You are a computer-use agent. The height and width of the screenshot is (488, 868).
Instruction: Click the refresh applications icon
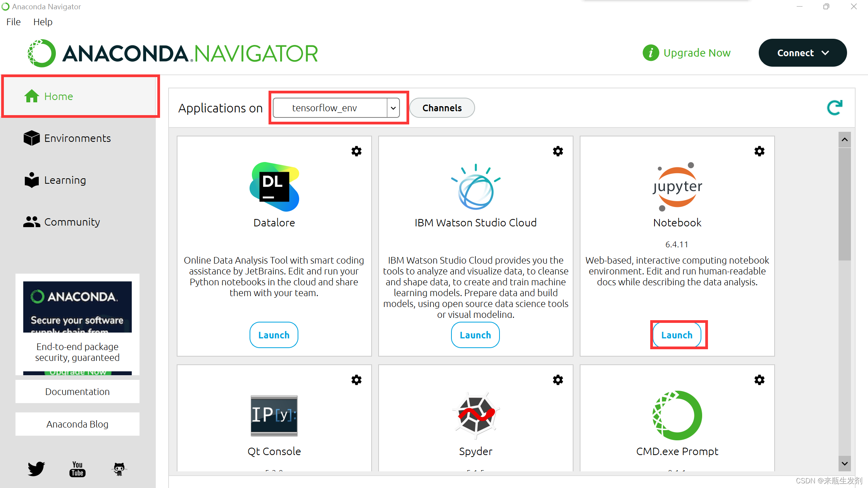tap(835, 108)
